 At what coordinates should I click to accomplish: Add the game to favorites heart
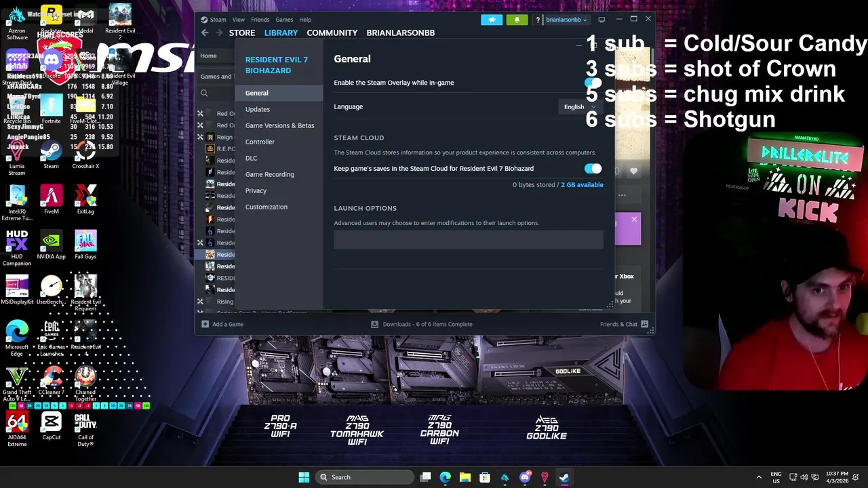[x=633, y=171]
